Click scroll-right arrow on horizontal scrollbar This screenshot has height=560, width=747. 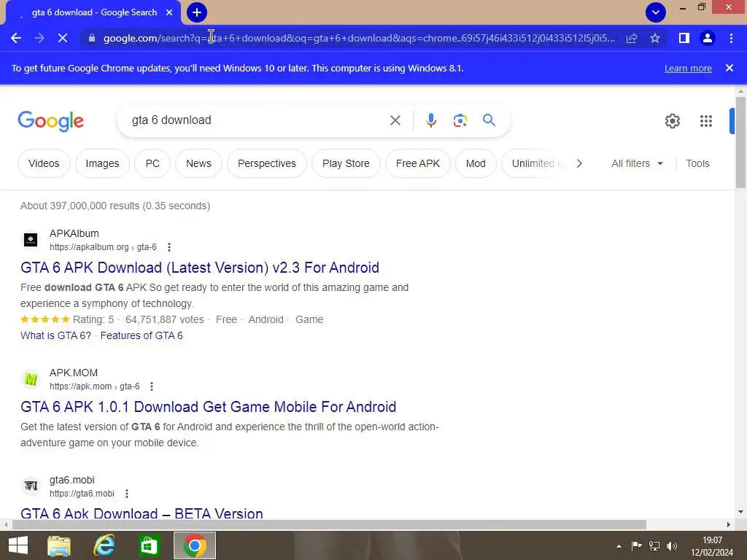(729, 525)
